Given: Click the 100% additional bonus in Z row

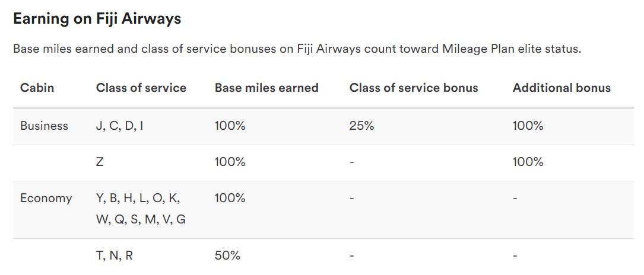Looking at the screenshot, I should (x=528, y=162).
